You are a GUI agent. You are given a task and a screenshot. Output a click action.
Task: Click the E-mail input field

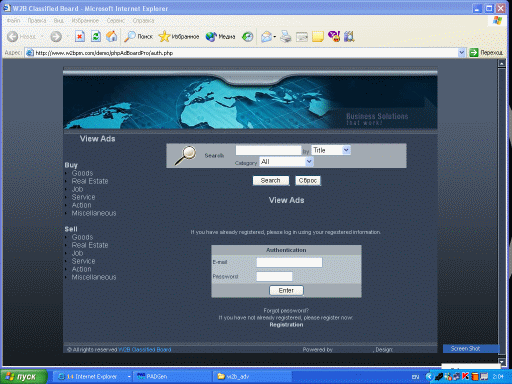tap(289, 262)
